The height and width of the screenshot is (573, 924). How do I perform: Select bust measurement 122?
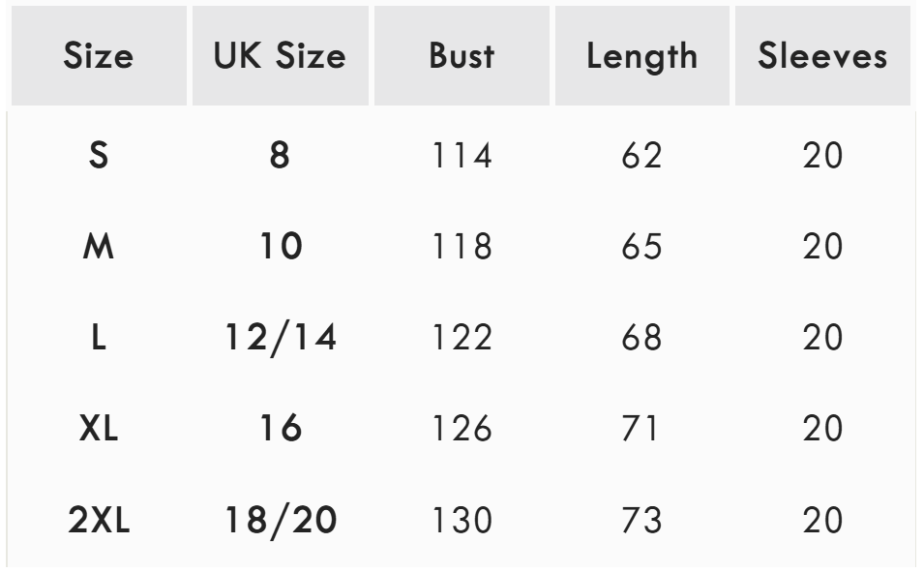462,339
